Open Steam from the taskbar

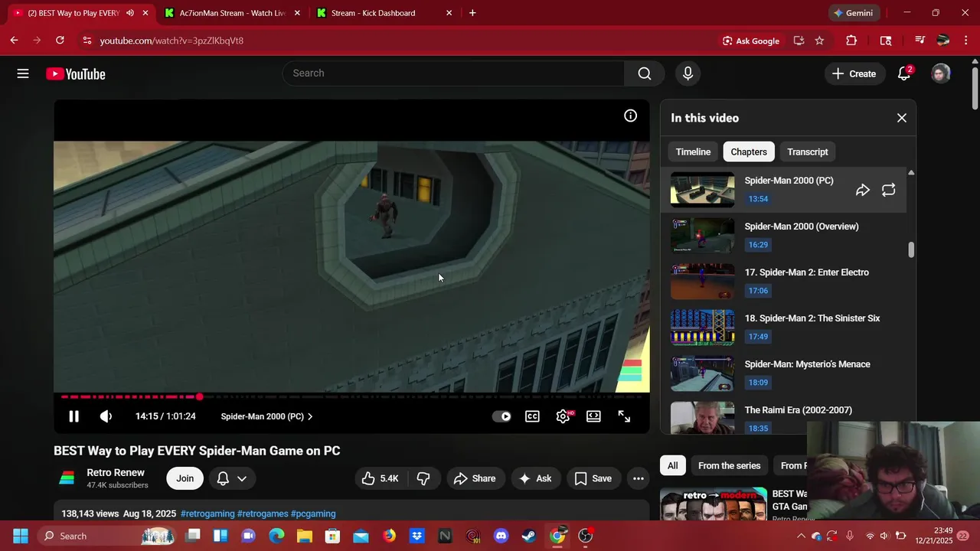(529, 536)
